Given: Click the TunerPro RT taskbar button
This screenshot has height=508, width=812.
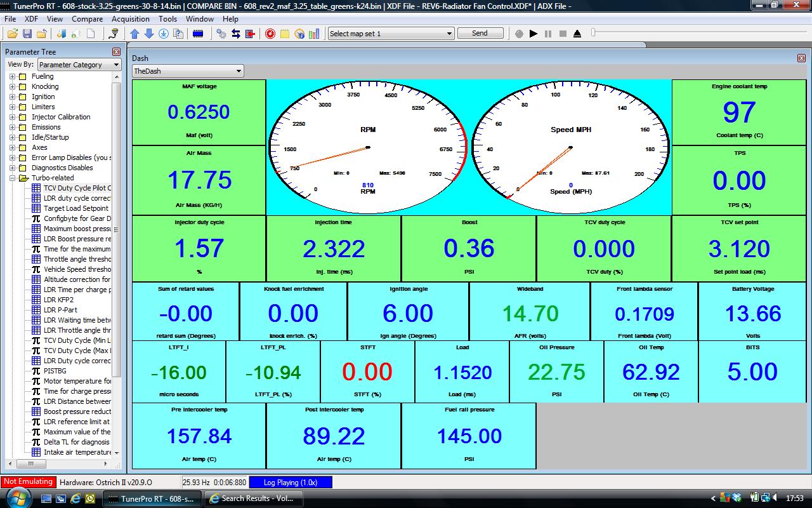Looking at the screenshot, I should [x=152, y=498].
